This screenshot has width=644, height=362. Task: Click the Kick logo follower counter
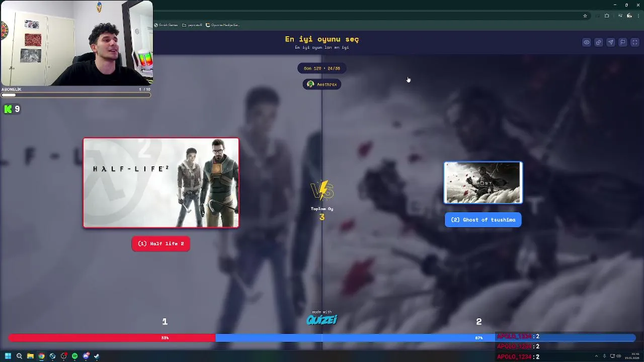coord(12,109)
